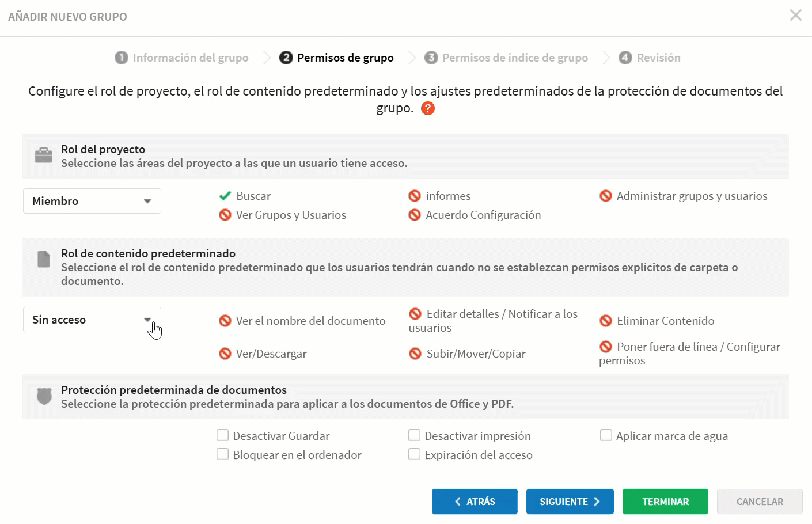The height and width of the screenshot is (524, 812).
Task: Tick the Aplicar marca de agua checkbox
Action: pyautogui.click(x=606, y=435)
